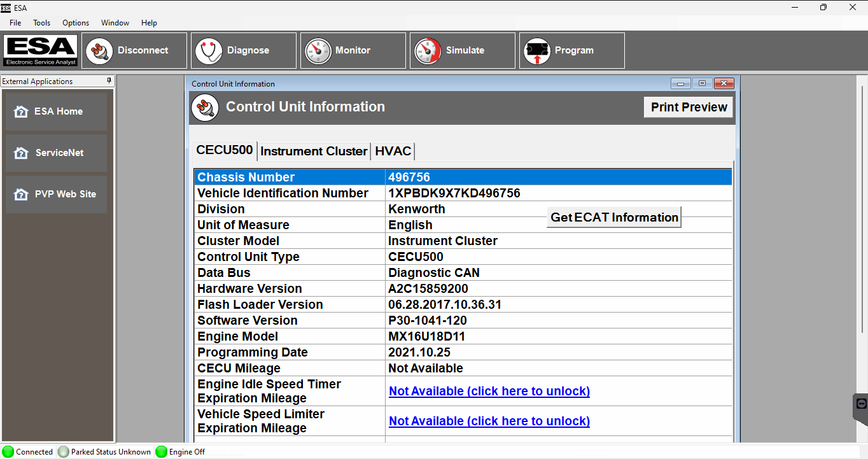Switch to the Instrument Cluster tab
868x459 pixels.
click(313, 151)
